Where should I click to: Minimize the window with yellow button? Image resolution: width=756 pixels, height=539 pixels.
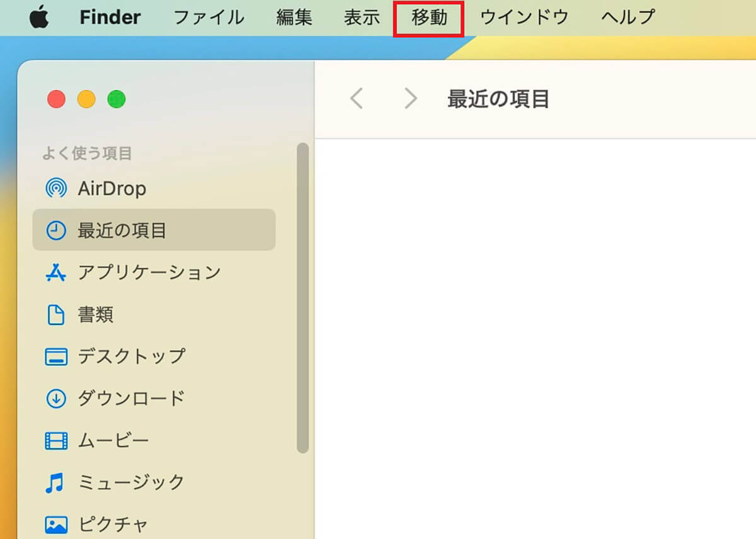coord(86,99)
